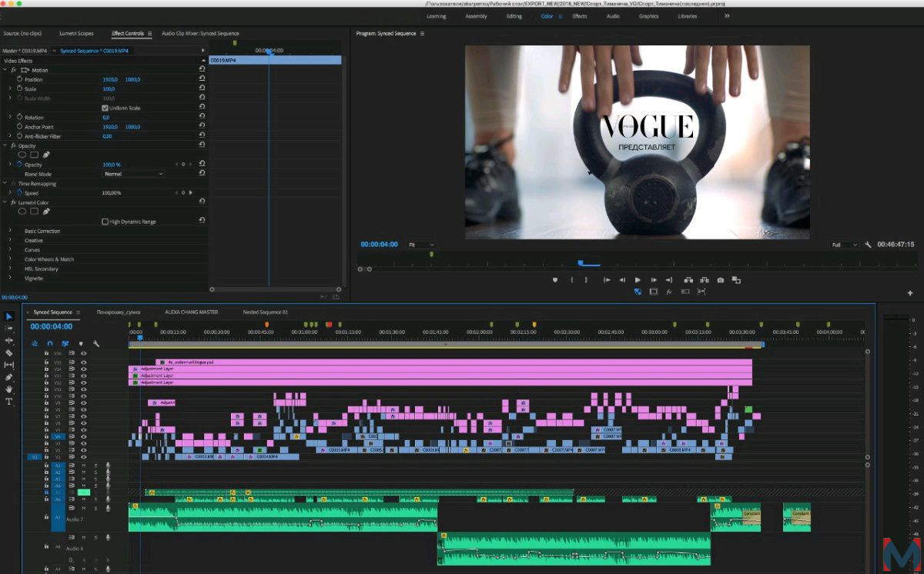Select the Type tool
Image resolution: width=924 pixels, height=574 pixels.
(x=9, y=402)
